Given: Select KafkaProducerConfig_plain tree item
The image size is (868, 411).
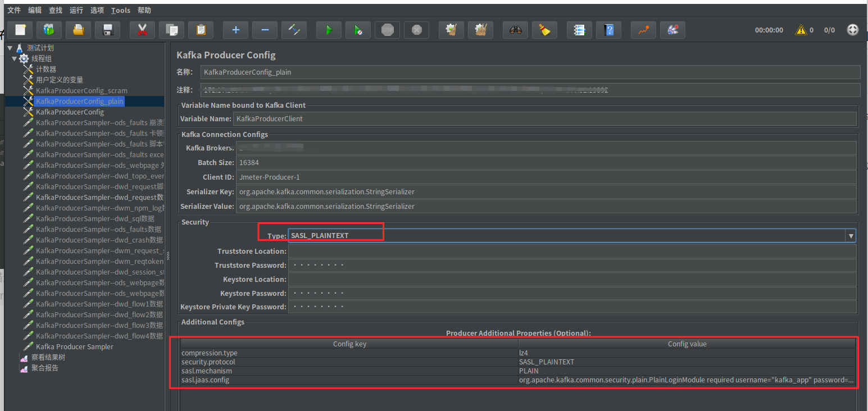Looking at the screenshot, I should coord(79,101).
